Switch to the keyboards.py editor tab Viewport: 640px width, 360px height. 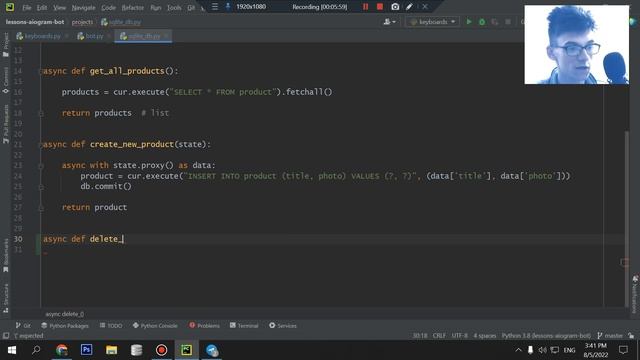click(42, 36)
